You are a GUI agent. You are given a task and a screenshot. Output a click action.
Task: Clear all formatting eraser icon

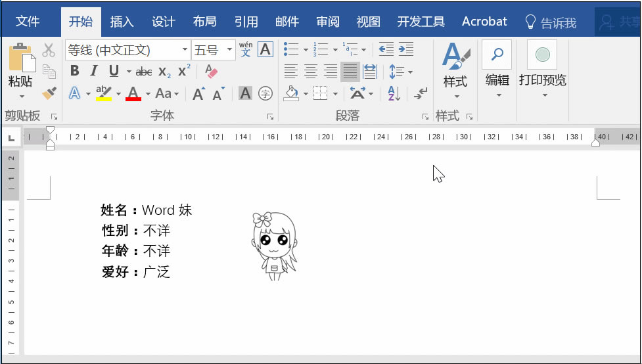[212, 71]
